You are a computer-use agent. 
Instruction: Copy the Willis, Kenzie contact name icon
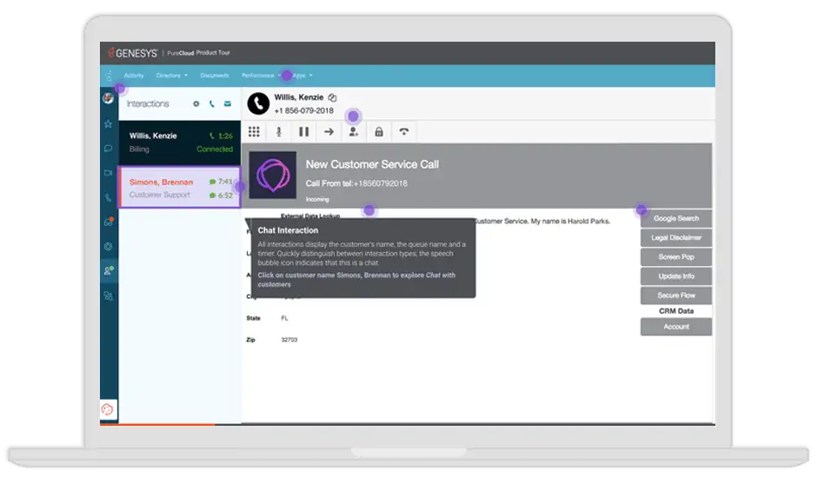pos(332,98)
